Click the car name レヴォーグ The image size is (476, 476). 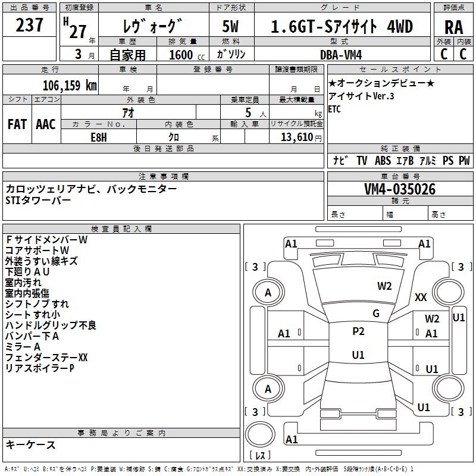(x=153, y=26)
